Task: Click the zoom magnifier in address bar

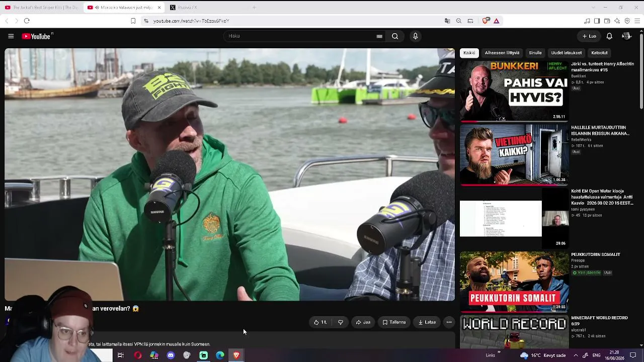Action: tap(459, 21)
